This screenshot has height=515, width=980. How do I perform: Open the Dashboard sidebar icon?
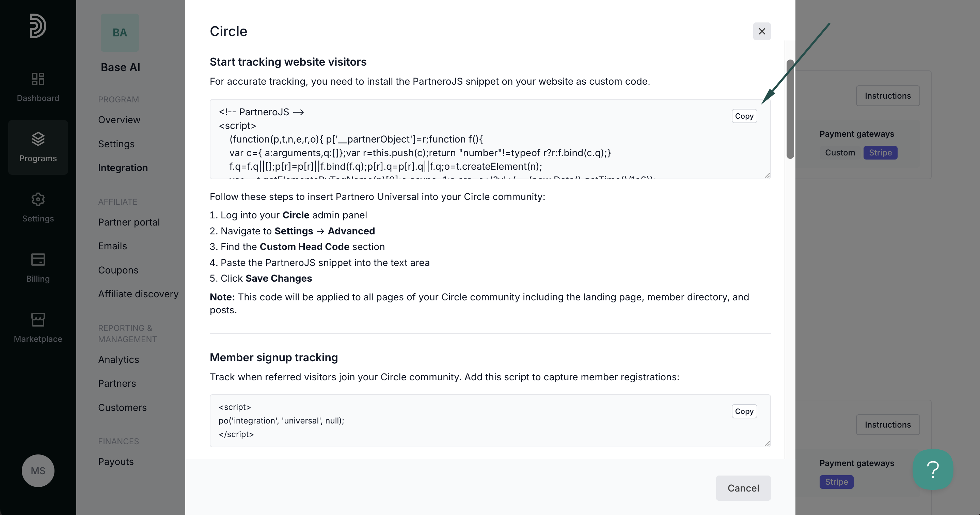(38, 79)
